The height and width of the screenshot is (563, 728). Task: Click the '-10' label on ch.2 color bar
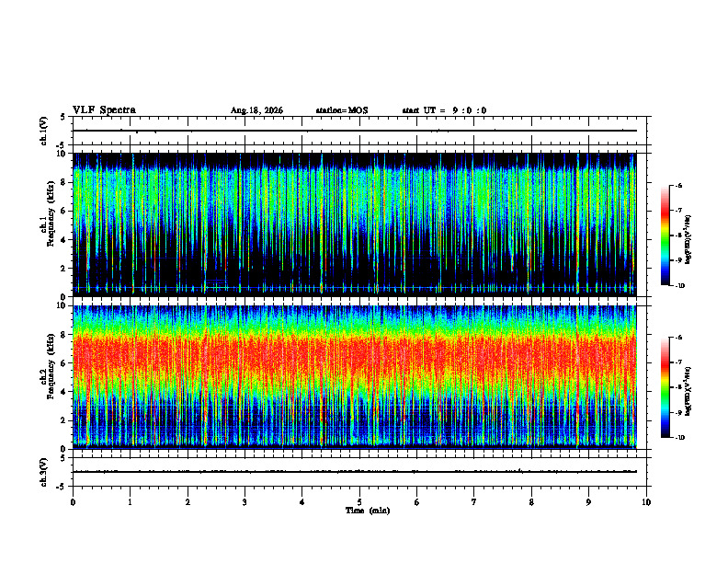click(x=679, y=438)
